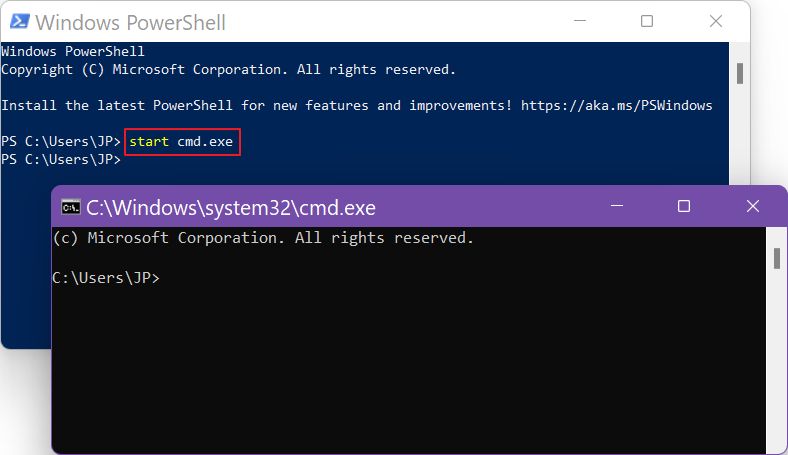The width and height of the screenshot is (788, 455).
Task: Minimize the cmd.exe window
Action: pyautogui.click(x=617, y=206)
